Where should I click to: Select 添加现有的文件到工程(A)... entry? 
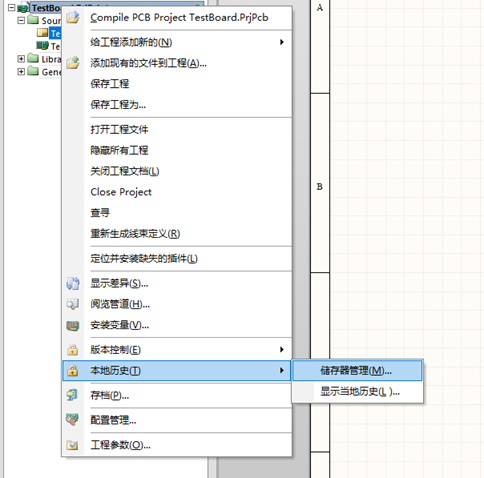click(177, 63)
